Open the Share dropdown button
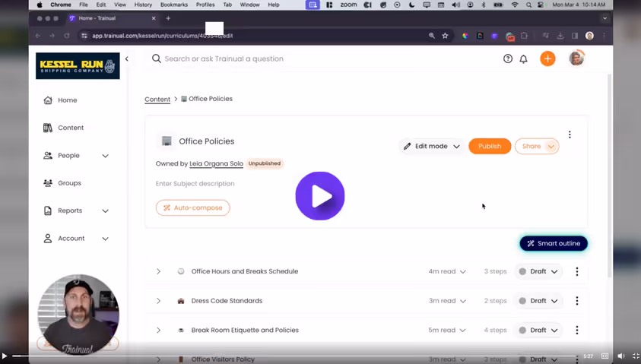The image size is (641, 364). tap(537, 146)
